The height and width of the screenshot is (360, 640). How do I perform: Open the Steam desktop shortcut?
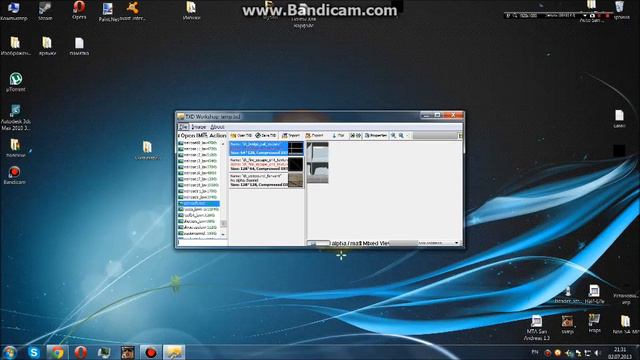pyautogui.click(x=45, y=11)
